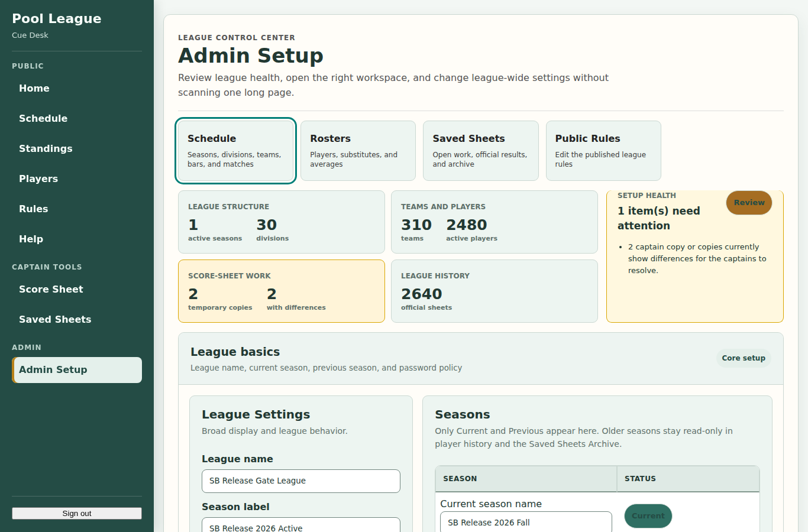This screenshot has width=808, height=532.
Task: Open the Home page in sidebar
Action: click(x=77, y=88)
